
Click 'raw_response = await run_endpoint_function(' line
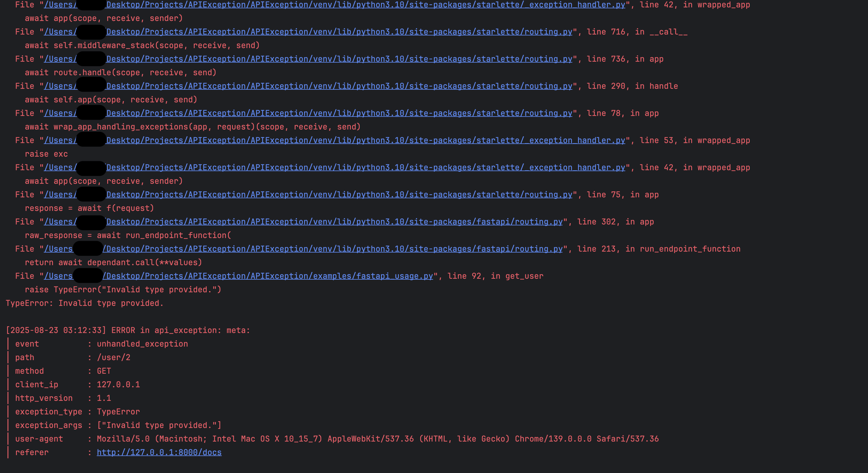tap(128, 236)
